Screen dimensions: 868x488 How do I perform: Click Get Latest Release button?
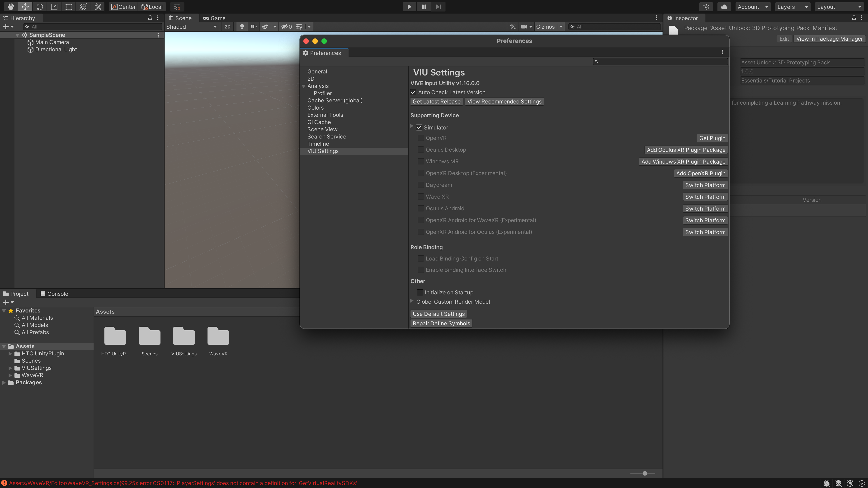click(436, 102)
